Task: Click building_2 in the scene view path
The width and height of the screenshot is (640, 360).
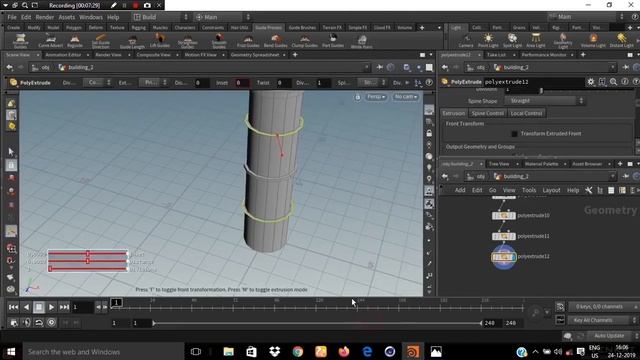Action: tap(77, 67)
